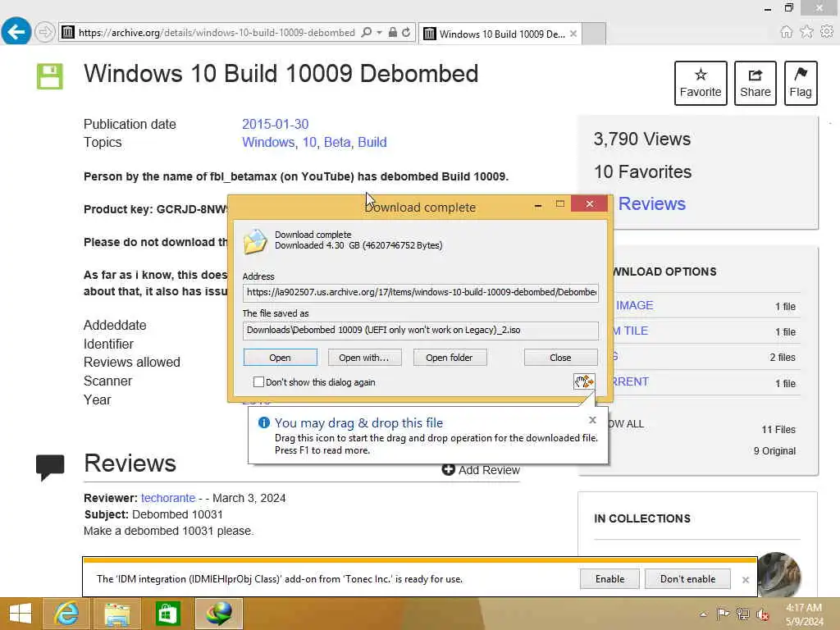Click the Address field in download dialog
This screenshot has height=630, width=840.
click(421, 293)
